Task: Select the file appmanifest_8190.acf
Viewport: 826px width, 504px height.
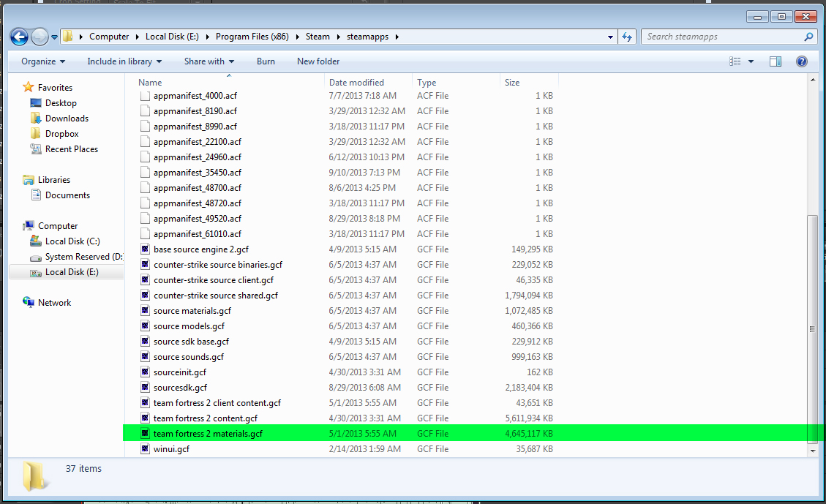Action: [195, 111]
